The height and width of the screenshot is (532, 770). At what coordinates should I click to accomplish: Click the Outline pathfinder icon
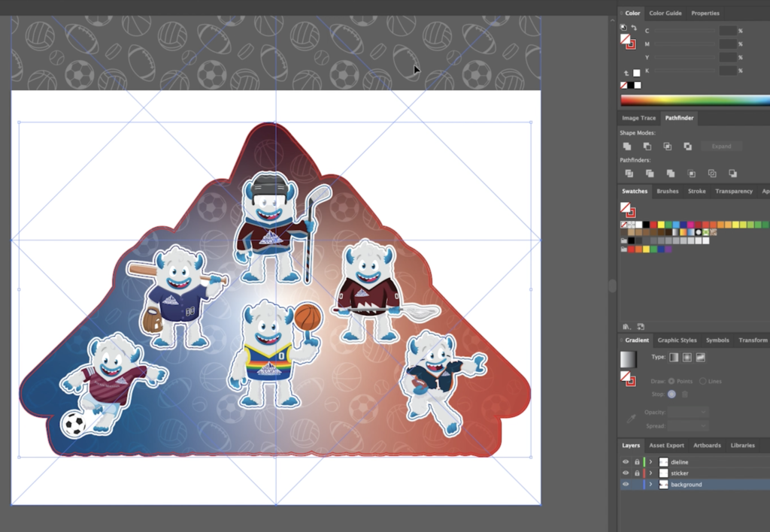tap(712, 174)
